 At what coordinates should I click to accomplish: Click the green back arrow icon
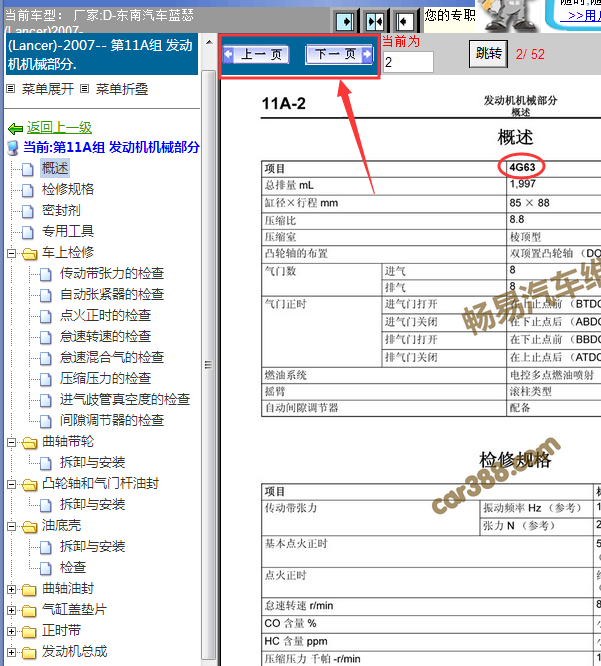click(x=15, y=128)
